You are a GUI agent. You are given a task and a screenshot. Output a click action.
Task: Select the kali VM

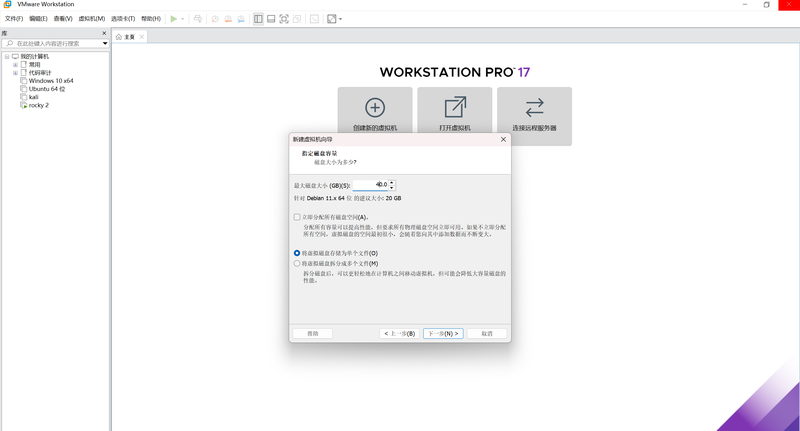coord(34,97)
